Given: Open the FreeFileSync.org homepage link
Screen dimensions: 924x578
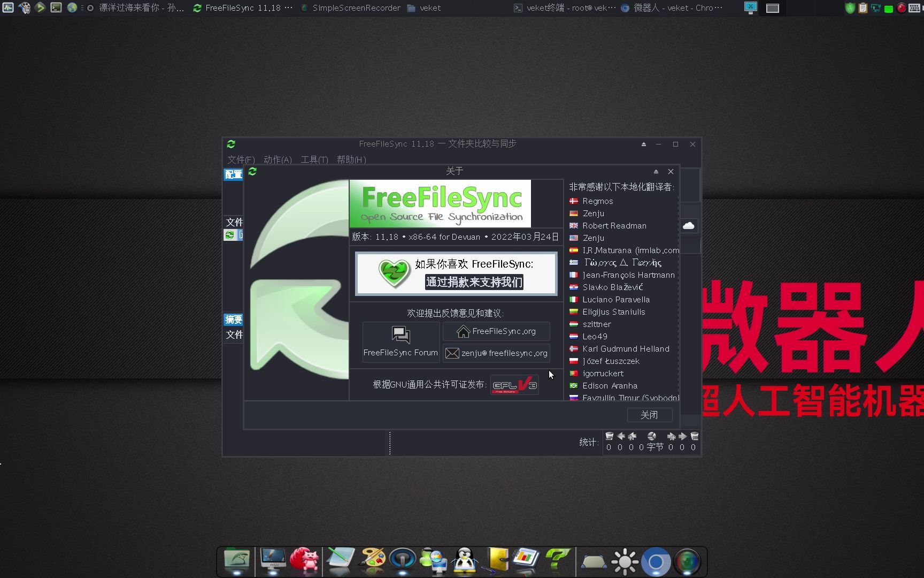Looking at the screenshot, I should (496, 331).
